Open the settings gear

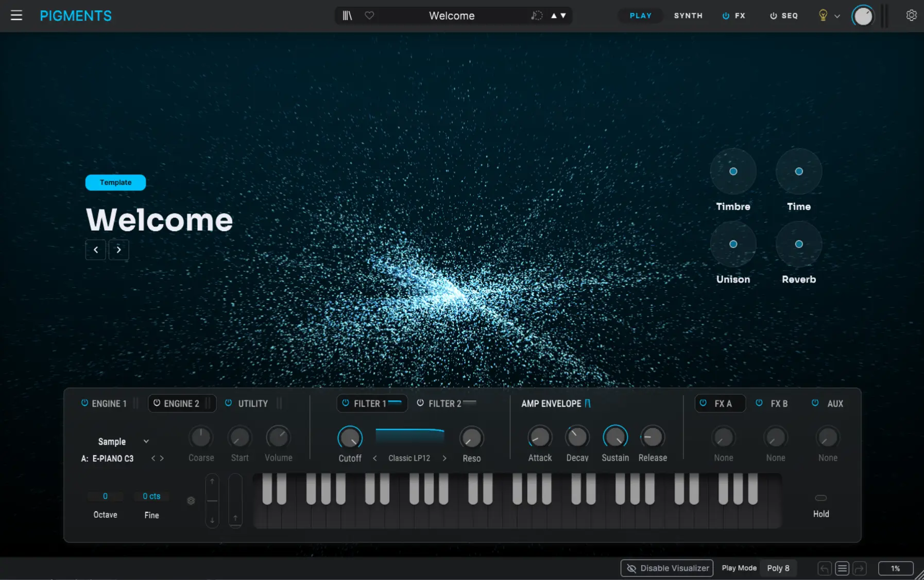912,15
